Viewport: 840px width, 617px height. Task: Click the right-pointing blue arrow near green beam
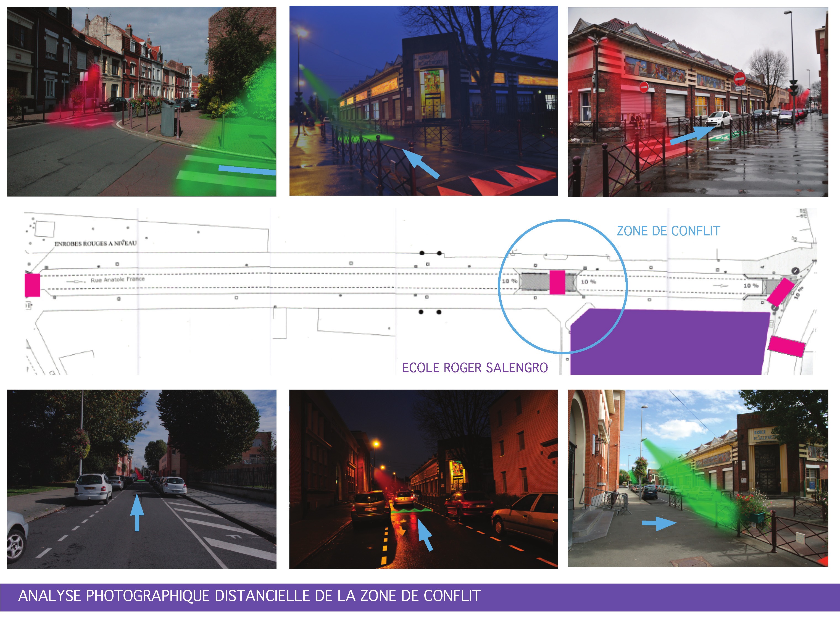point(659,523)
